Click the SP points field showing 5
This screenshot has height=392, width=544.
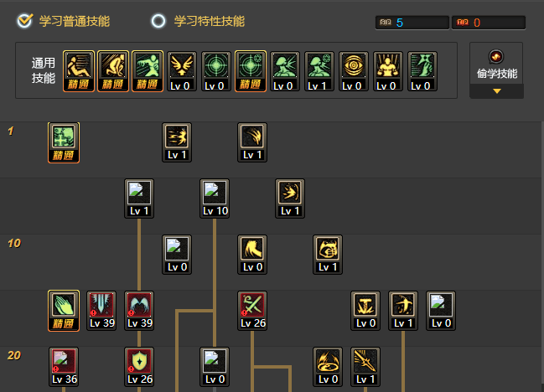pos(412,23)
